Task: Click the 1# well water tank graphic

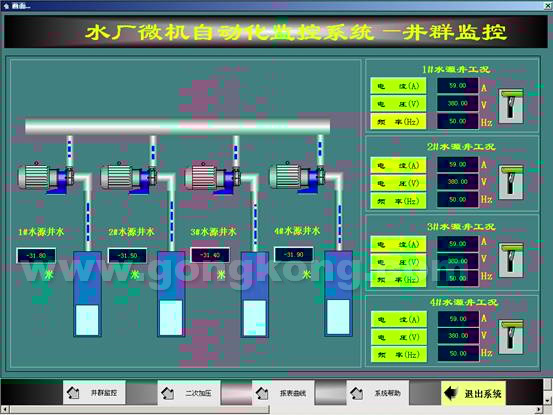Action: coord(87,294)
